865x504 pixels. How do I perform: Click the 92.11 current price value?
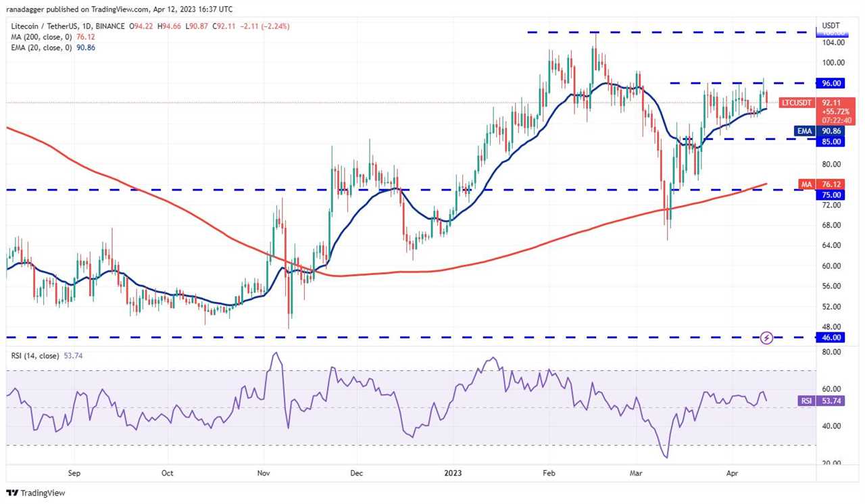(831, 103)
